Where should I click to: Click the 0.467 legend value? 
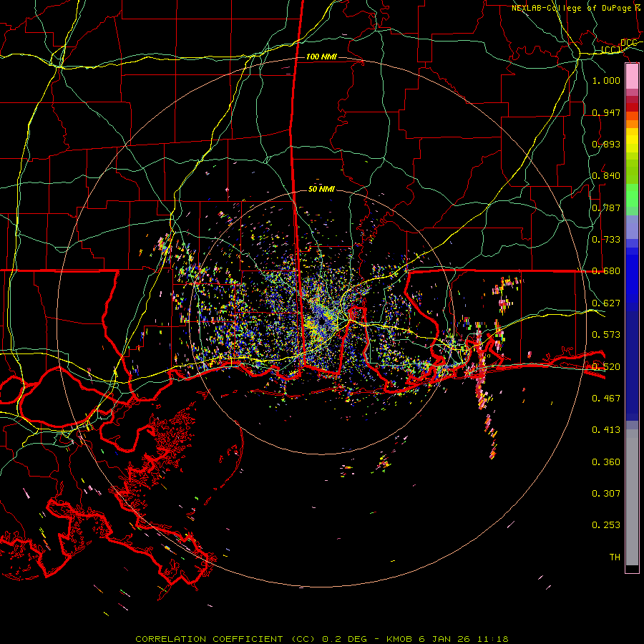pos(606,398)
